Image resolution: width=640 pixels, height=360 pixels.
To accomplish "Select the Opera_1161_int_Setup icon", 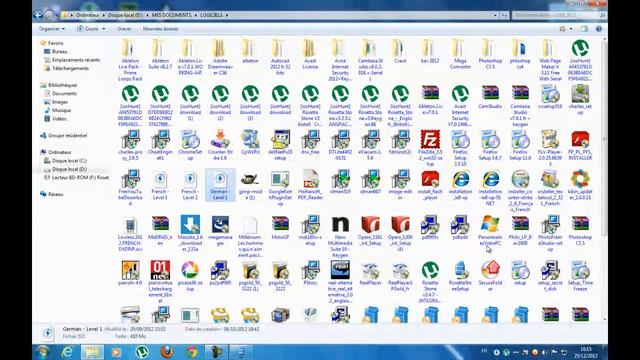I will coord(370,224).
